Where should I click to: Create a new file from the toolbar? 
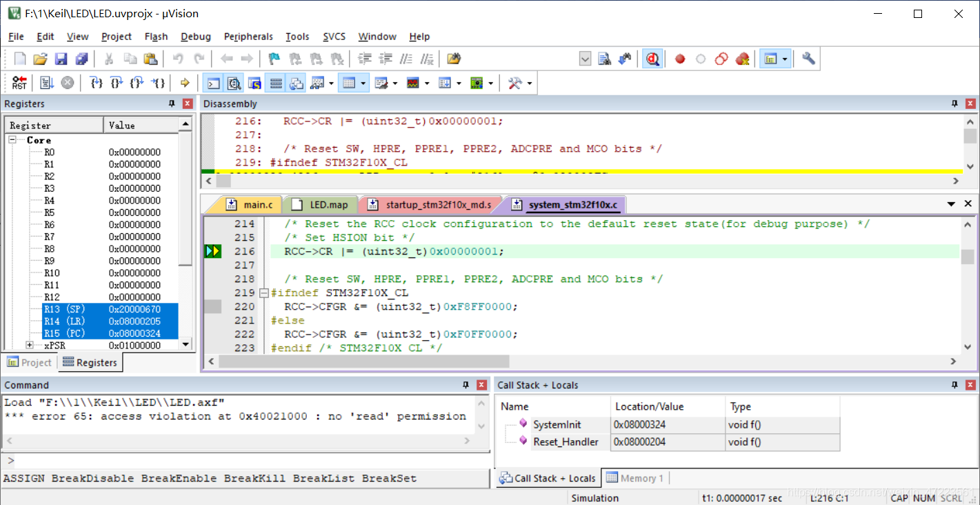coord(20,59)
